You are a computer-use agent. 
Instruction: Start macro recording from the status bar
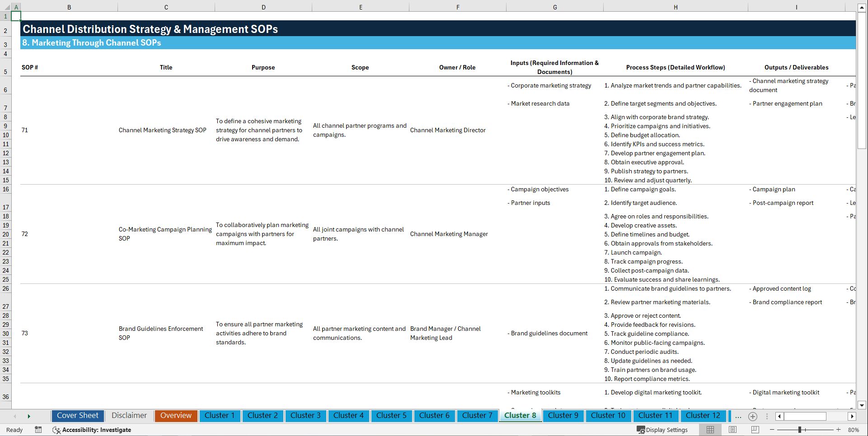[x=38, y=430]
